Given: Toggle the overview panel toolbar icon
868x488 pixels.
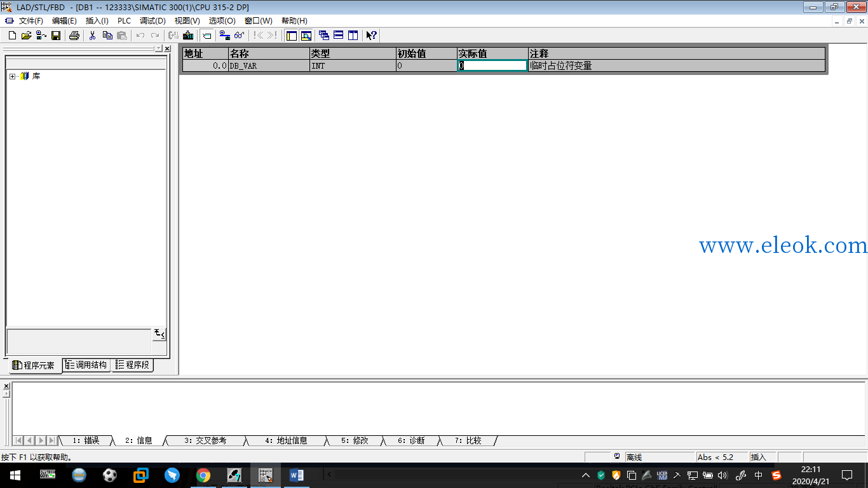Looking at the screenshot, I should 292,36.
